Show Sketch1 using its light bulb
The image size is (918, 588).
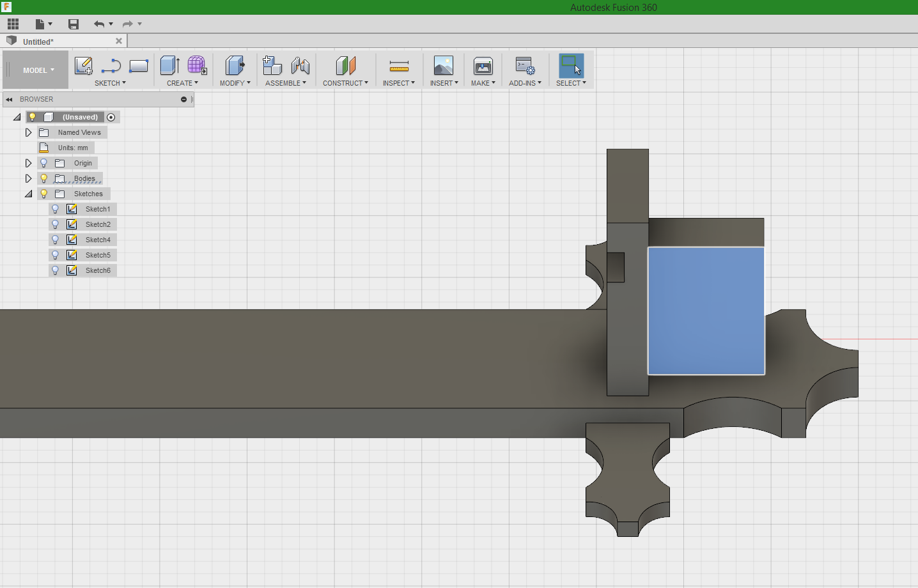tap(56, 209)
